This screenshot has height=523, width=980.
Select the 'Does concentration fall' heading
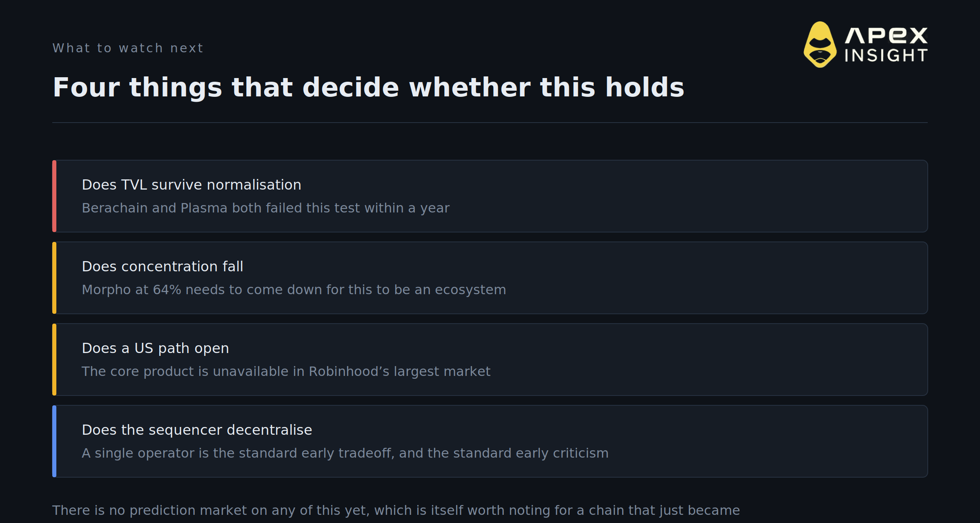point(163,266)
